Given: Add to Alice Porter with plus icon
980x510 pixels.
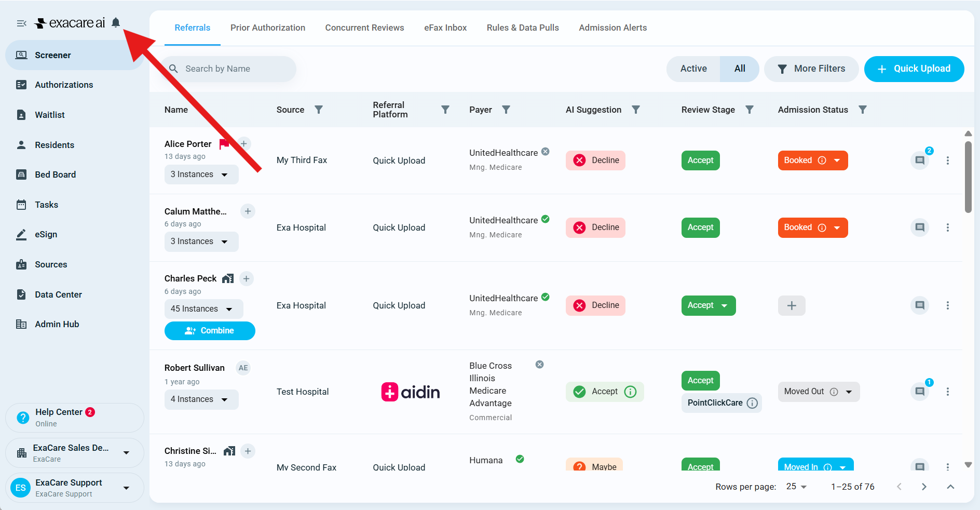Looking at the screenshot, I should click(x=244, y=144).
